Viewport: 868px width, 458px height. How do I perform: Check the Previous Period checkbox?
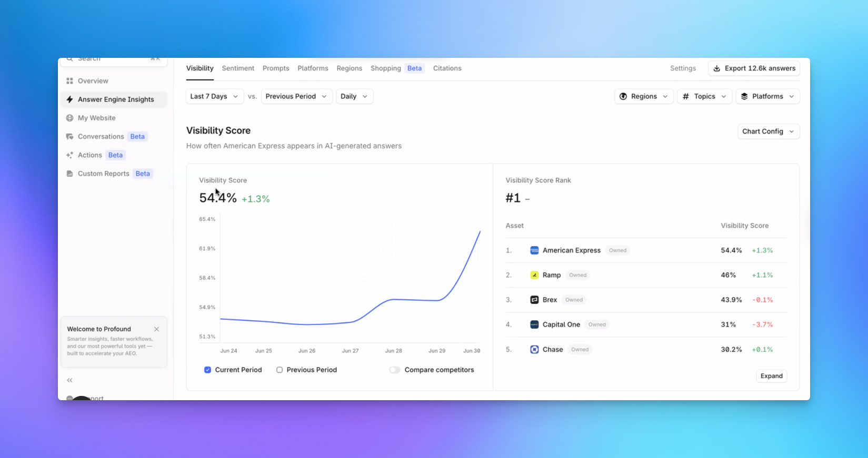[x=280, y=370]
